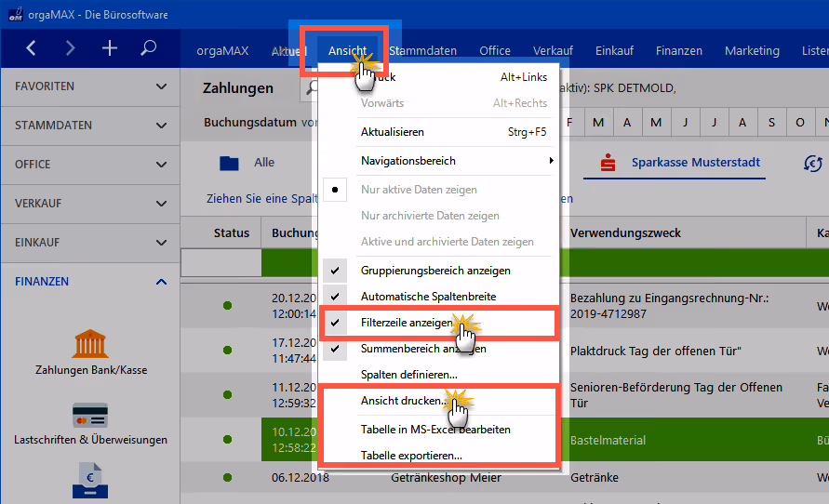Click the euro refresh sync icon

pos(813,164)
